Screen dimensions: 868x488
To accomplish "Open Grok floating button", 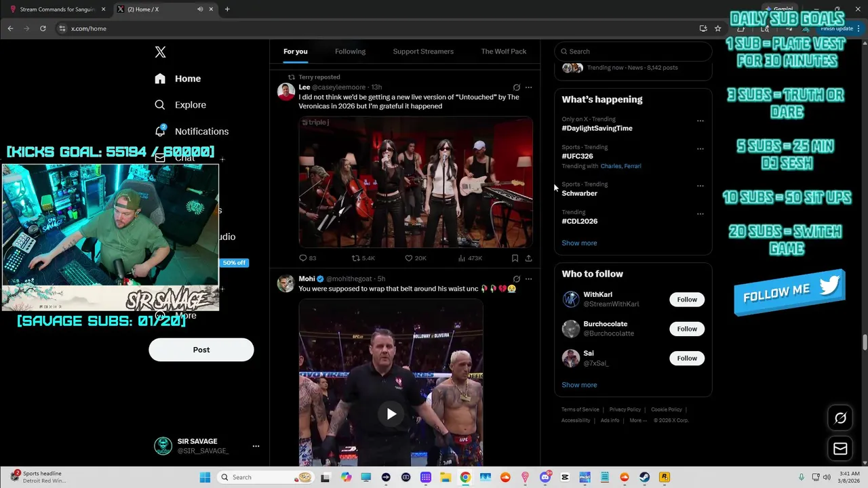I will [x=840, y=418].
